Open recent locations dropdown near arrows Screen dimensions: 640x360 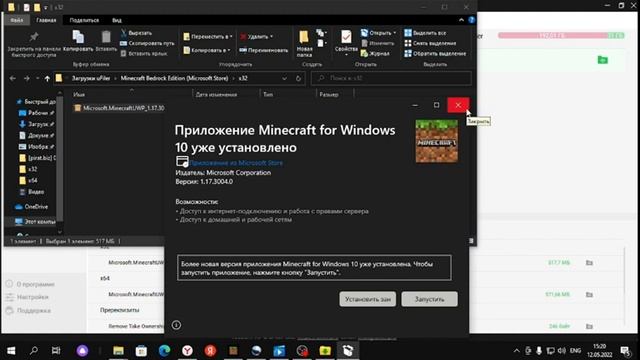point(37,78)
